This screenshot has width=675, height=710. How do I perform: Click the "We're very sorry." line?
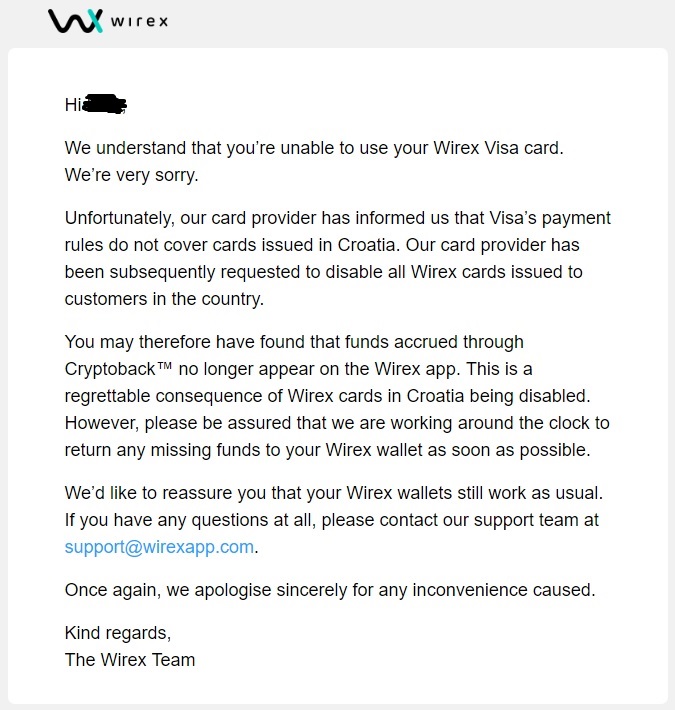(132, 175)
